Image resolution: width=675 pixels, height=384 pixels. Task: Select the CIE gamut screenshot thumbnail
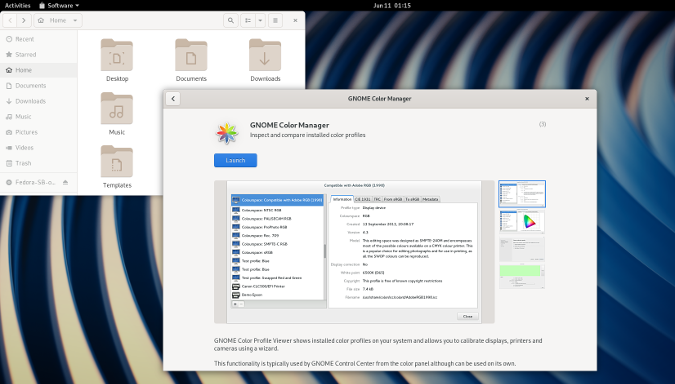coord(522,222)
